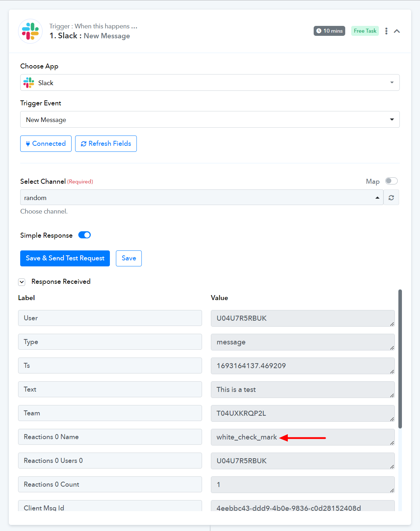Click the 10 mins polling badge

coord(329,31)
